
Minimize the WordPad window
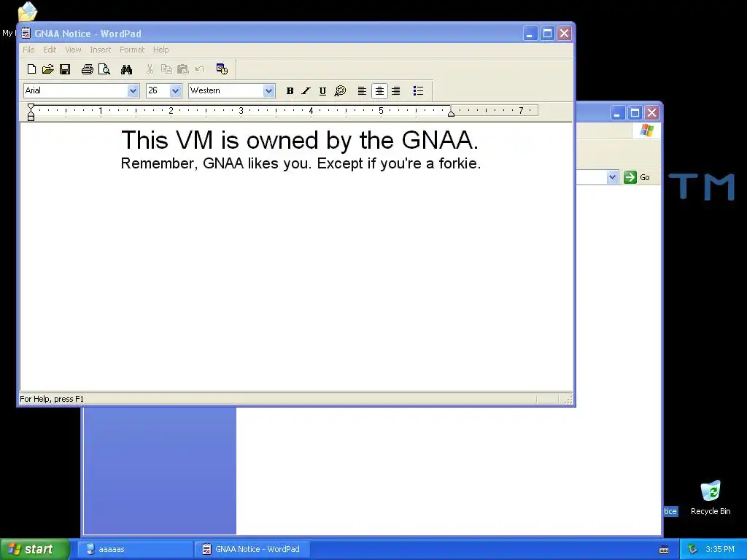[x=530, y=34]
